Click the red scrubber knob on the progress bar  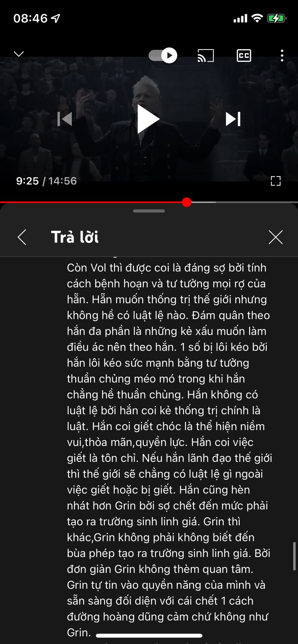tap(187, 202)
